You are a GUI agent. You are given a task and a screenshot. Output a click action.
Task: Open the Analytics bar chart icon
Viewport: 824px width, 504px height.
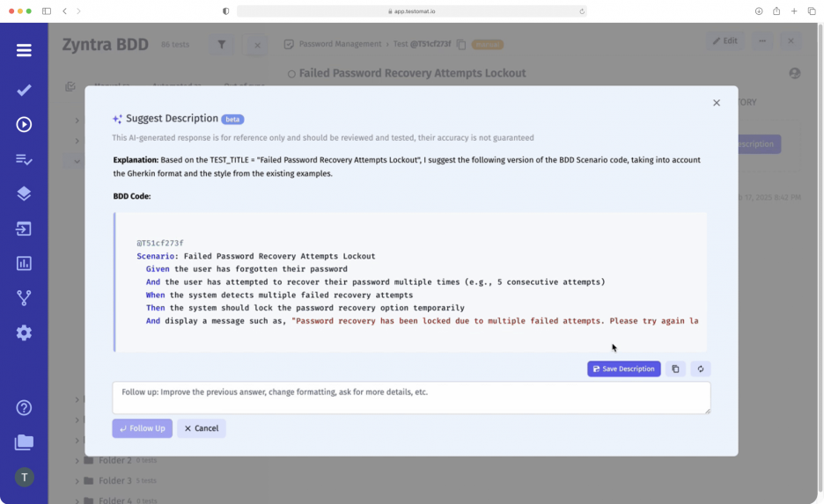(24, 263)
